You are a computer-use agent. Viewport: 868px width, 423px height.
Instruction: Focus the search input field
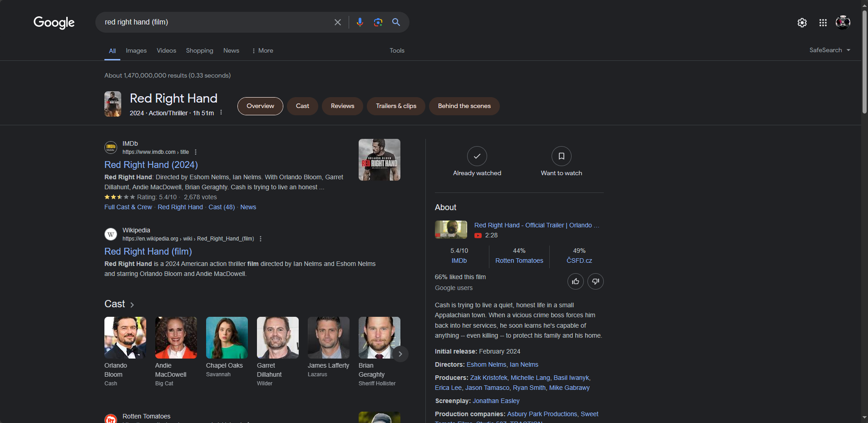[x=216, y=22]
